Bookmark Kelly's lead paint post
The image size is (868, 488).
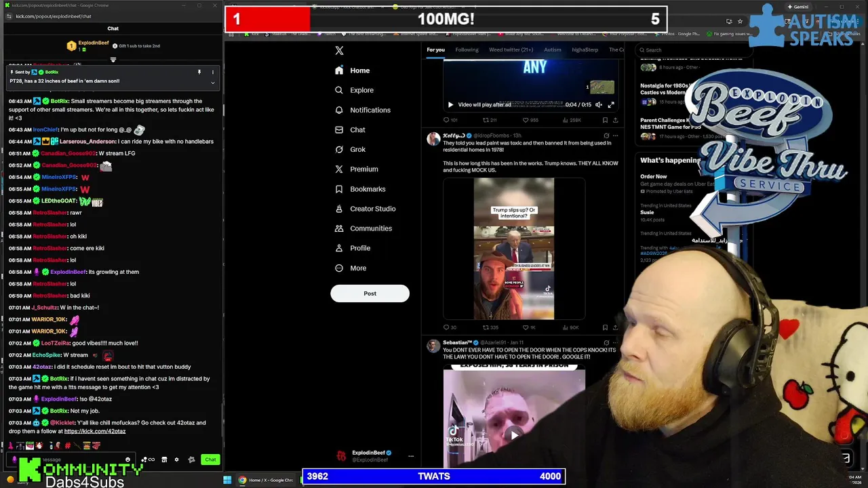tap(605, 327)
